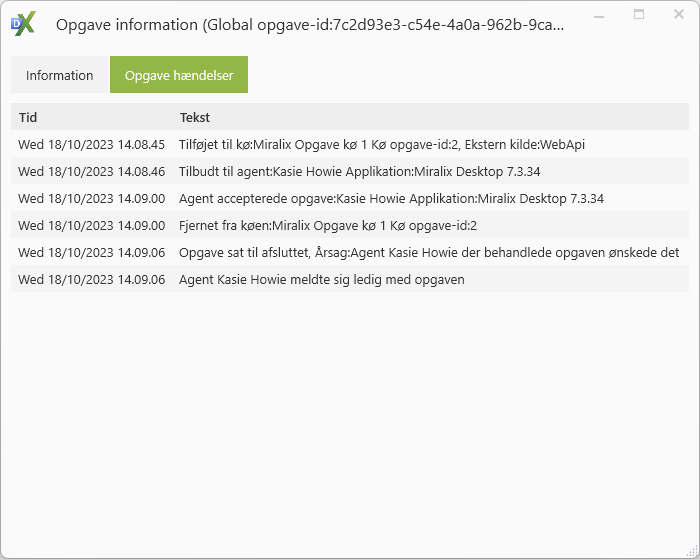Sort by the Tid column header
Image resolution: width=700 pixels, height=559 pixels.
(28, 117)
